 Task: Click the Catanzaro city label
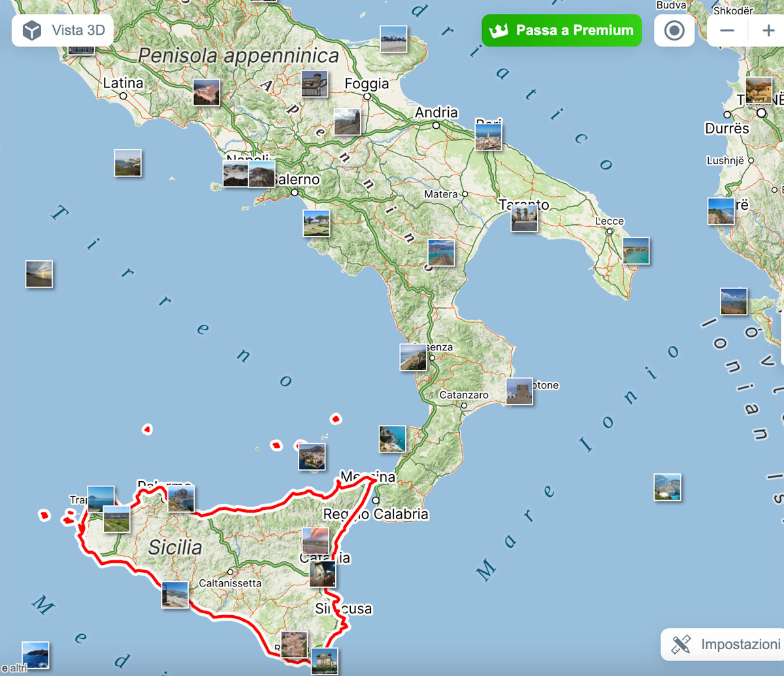click(x=464, y=395)
